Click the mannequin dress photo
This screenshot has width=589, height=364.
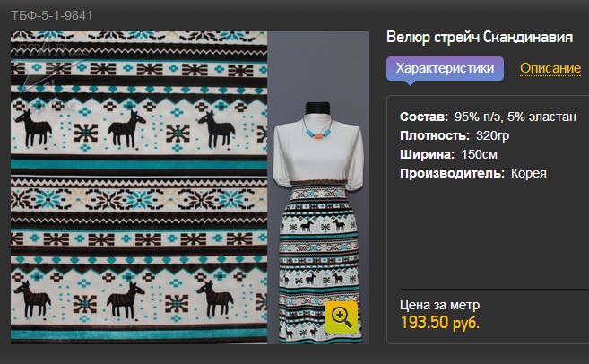click(x=318, y=187)
